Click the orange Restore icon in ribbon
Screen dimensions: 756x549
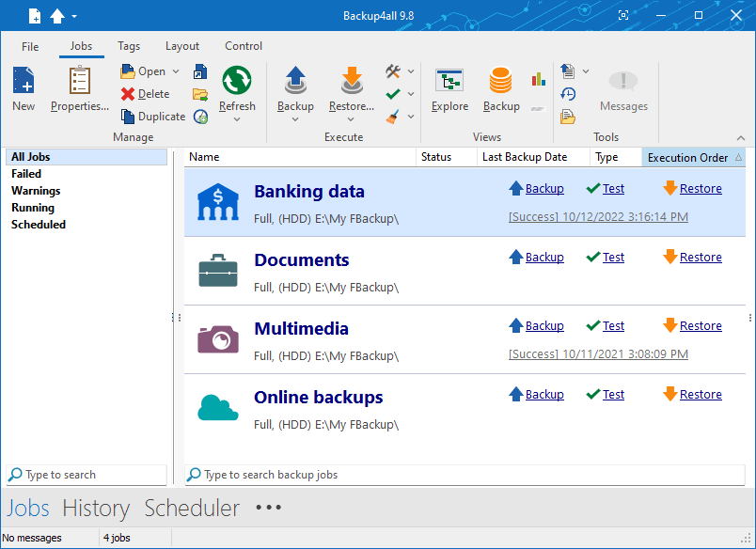coord(352,80)
